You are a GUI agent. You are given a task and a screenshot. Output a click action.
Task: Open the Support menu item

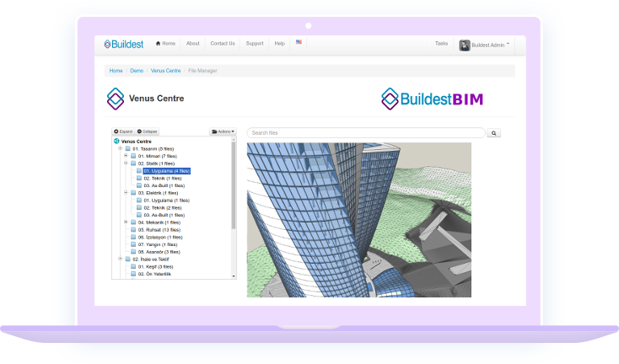click(x=255, y=43)
